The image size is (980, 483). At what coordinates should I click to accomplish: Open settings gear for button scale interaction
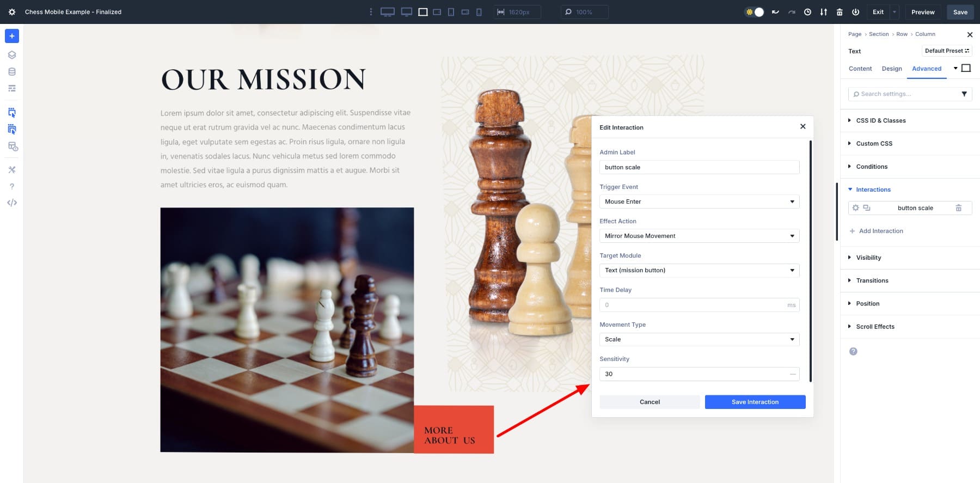tap(855, 208)
